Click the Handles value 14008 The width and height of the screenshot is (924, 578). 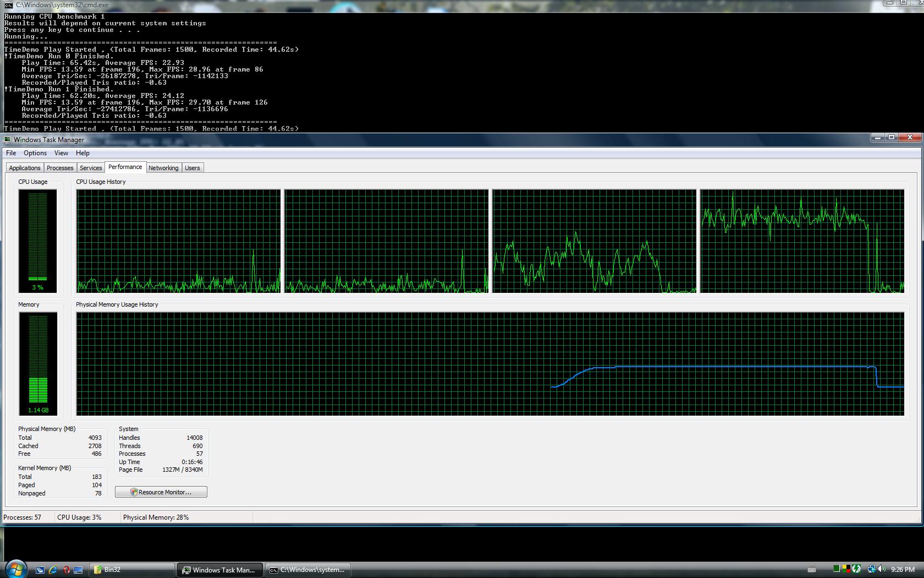coord(195,438)
